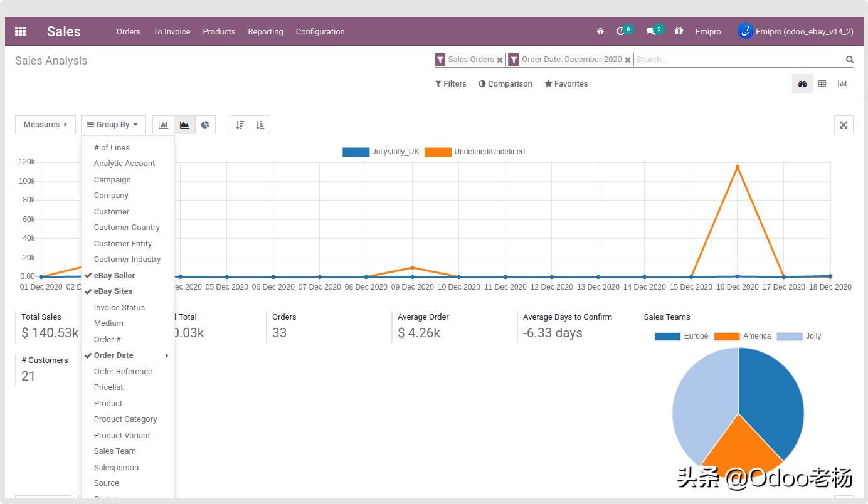Open the Filters dropdown
Viewport: 868px width, 504px height.
pyautogui.click(x=450, y=84)
